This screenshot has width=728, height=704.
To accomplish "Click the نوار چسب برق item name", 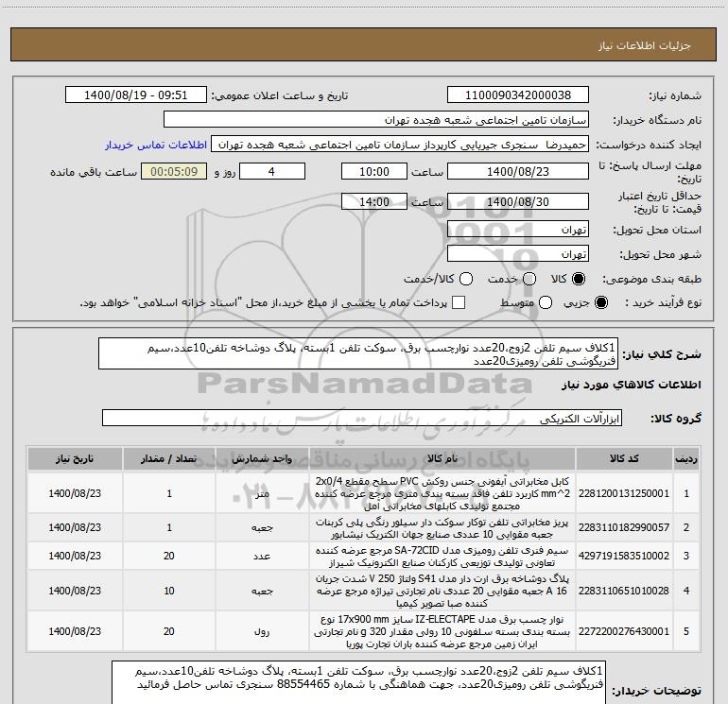I will click(x=442, y=631).
